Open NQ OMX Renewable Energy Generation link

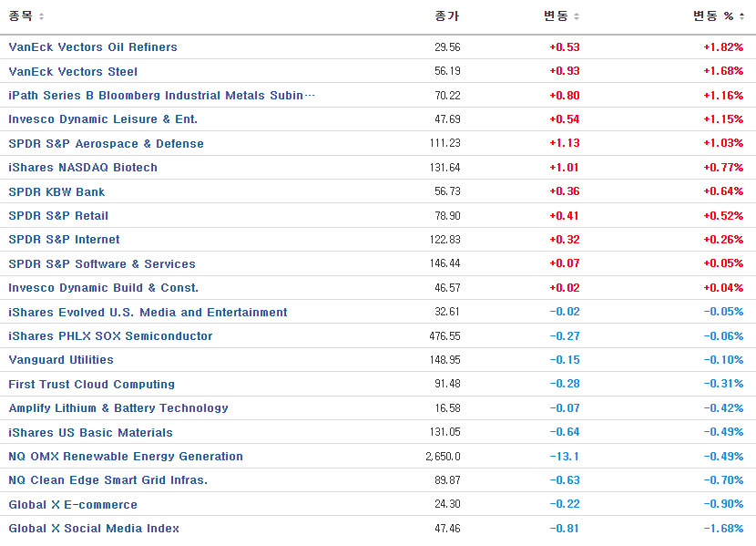(126, 456)
